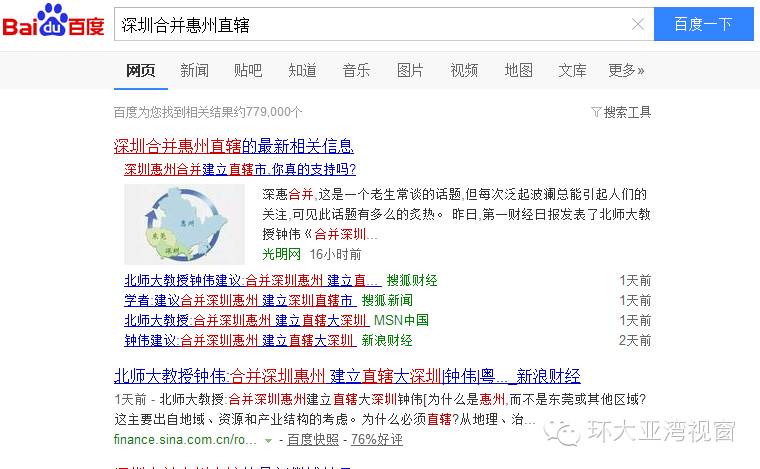
Task: Click the 2天前 timestamp
Action: pos(635,340)
